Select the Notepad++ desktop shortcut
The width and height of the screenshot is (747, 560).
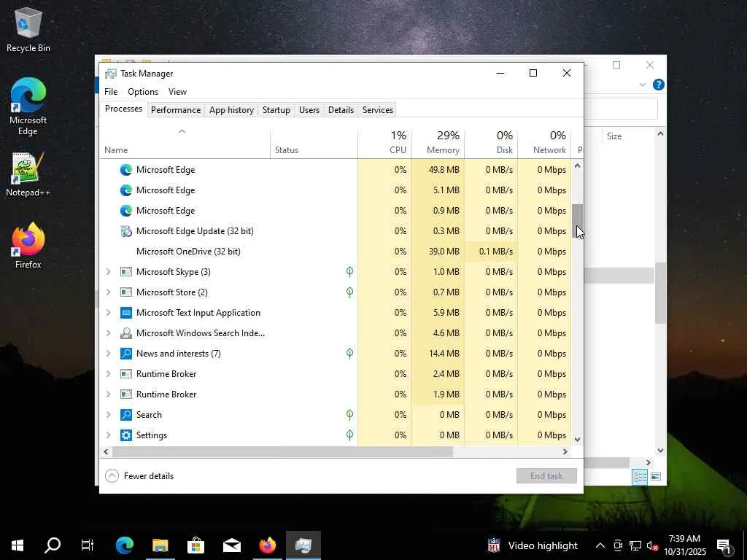coord(28,174)
